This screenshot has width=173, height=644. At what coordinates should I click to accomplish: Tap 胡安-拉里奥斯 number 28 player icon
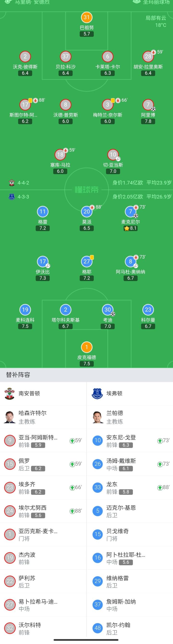click(148, 57)
